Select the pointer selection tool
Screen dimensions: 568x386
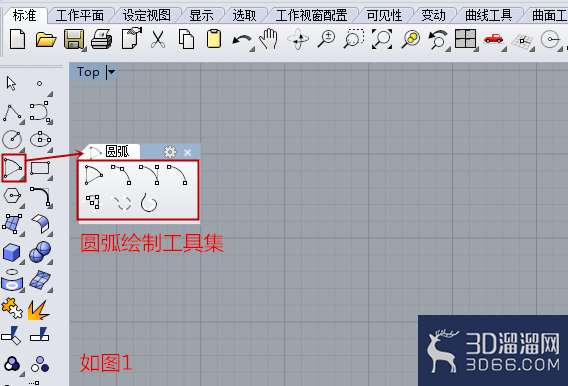click(11, 84)
